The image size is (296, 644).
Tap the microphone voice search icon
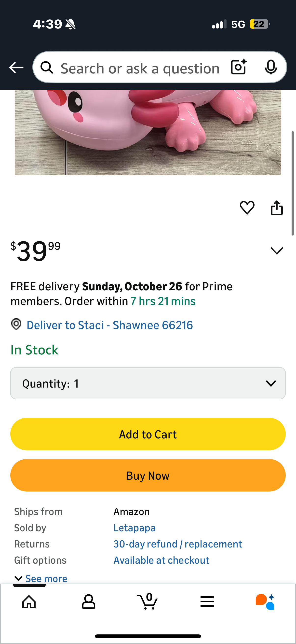[271, 67]
